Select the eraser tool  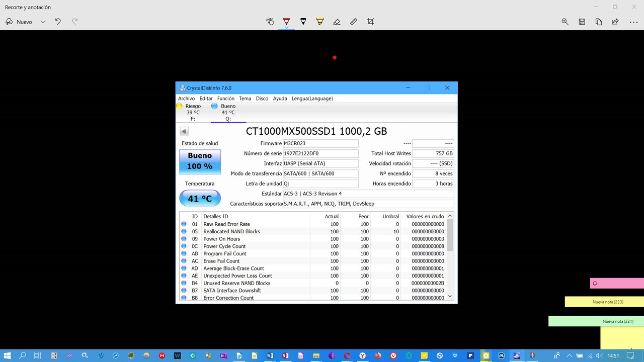coord(337,22)
